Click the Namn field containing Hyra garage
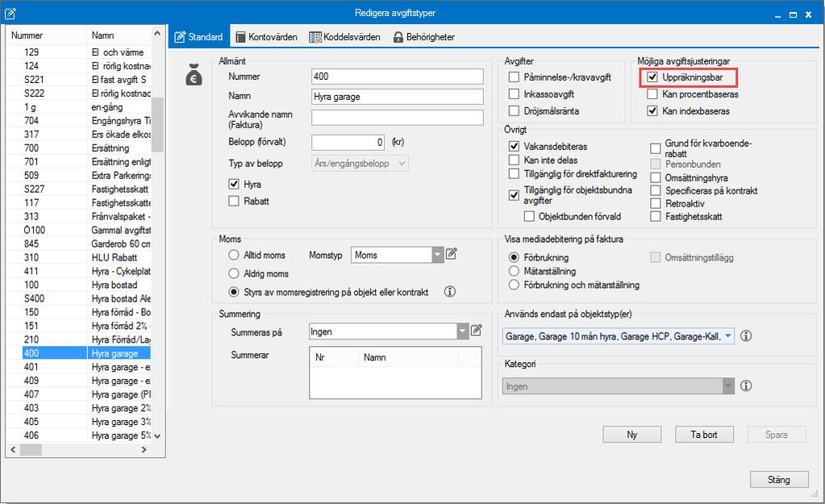 (398, 97)
